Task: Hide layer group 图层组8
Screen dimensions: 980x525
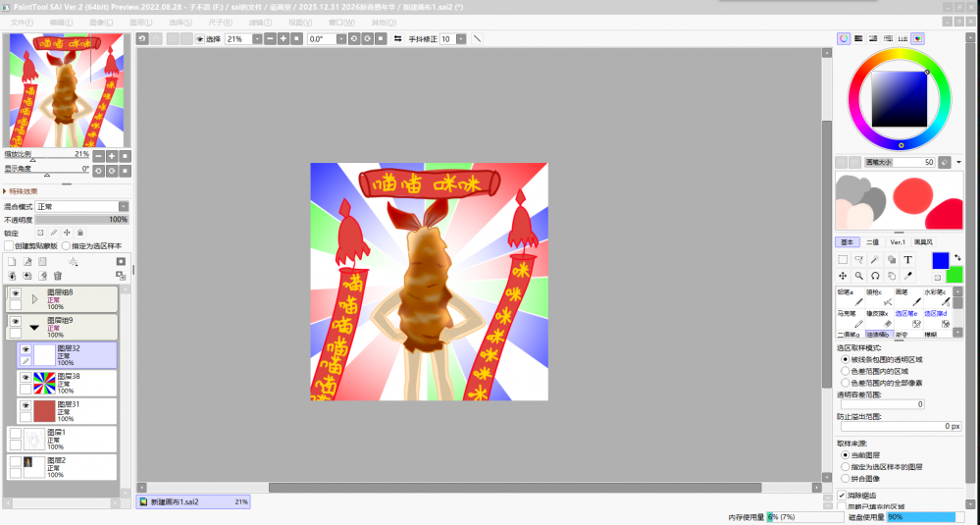Action: coord(16,293)
